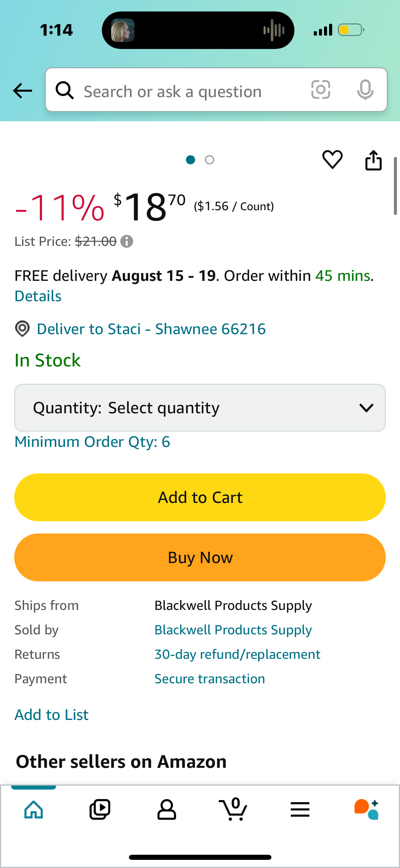This screenshot has height=868, width=400.
Task: Open the list price info icon
Action: (127, 241)
